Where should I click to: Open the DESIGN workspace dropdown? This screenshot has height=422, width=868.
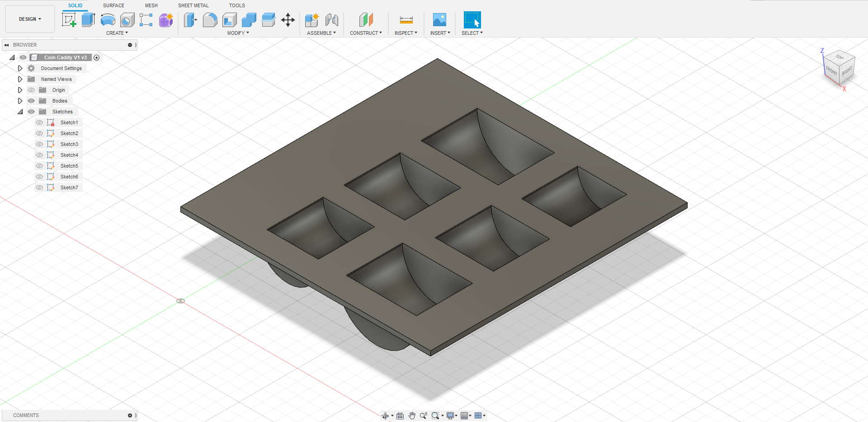pos(30,19)
